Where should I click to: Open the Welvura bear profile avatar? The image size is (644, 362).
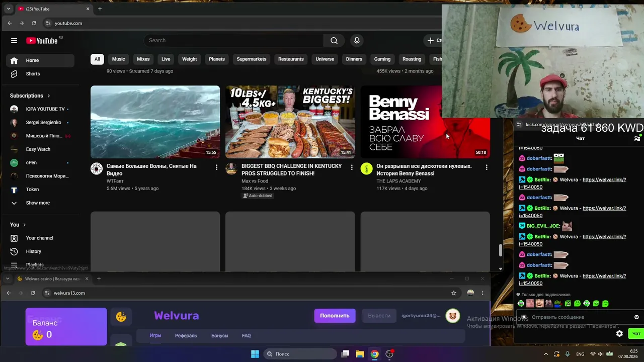[x=453, y=316]
